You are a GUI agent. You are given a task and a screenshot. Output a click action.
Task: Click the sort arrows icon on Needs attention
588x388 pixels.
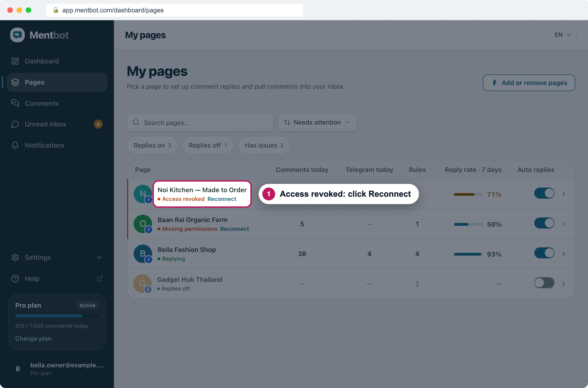tap(287, 122)
